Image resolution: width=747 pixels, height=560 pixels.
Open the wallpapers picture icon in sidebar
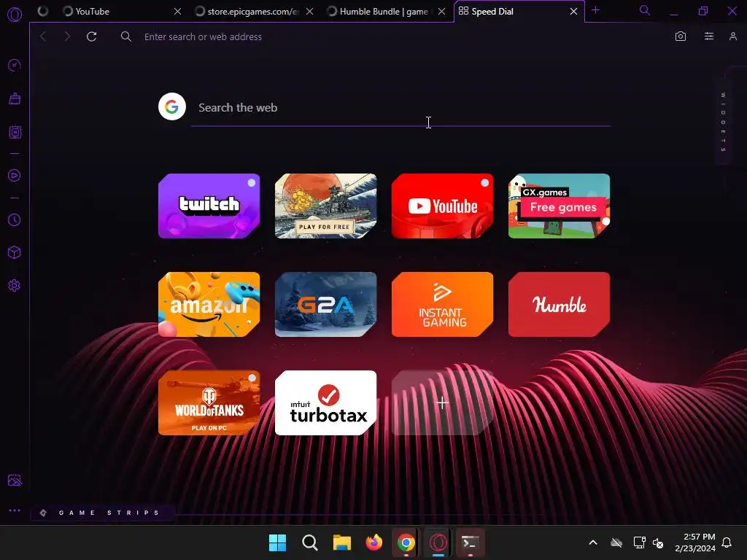click(x=15, y=480)
